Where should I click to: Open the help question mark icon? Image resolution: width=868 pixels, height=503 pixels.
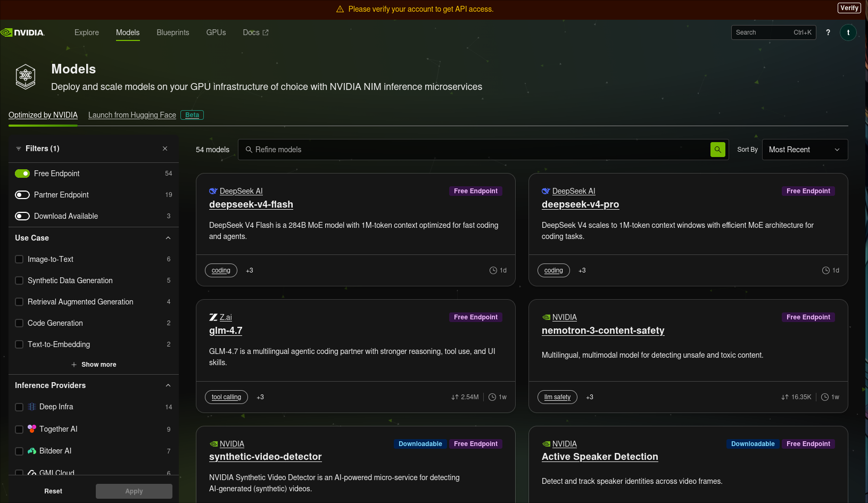(828, 32)
